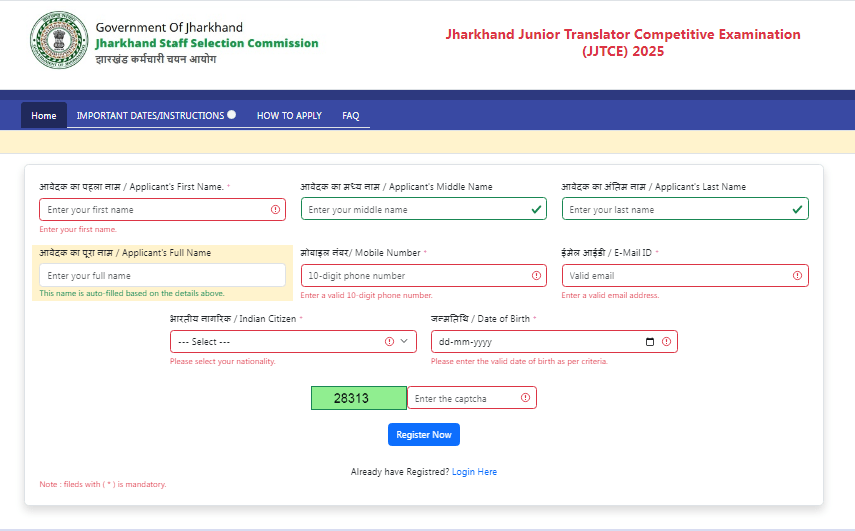Click the error icon in captcha field
Image resolution: width=855 pixels, height=531 pixels.
point(525,398)
